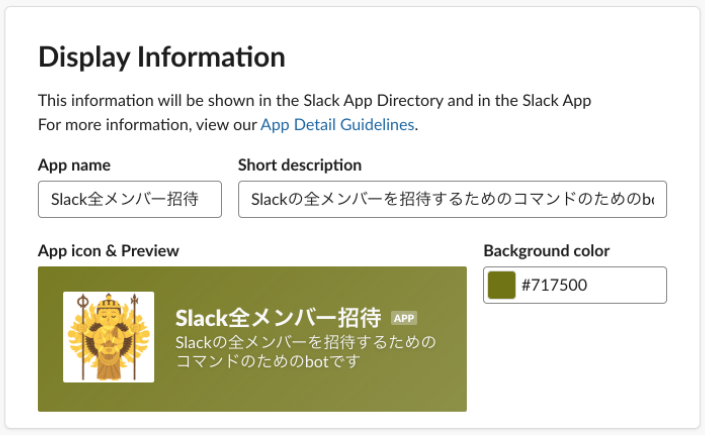Select the 'Background color' label
705x435 pixels.
[547, 251]
